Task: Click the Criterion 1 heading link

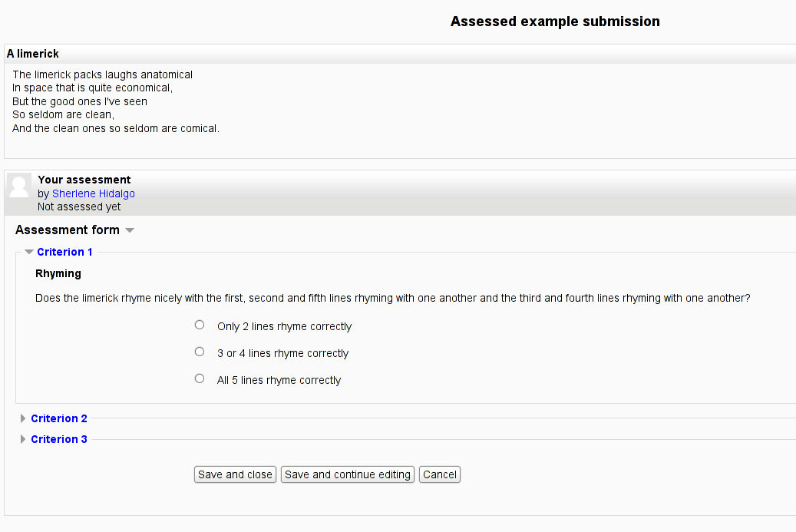Action: click(64, 252)
